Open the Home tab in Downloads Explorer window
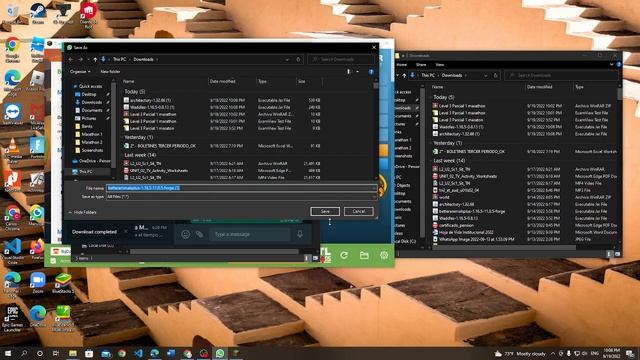The image size is (640, 360). pos(402,64)
